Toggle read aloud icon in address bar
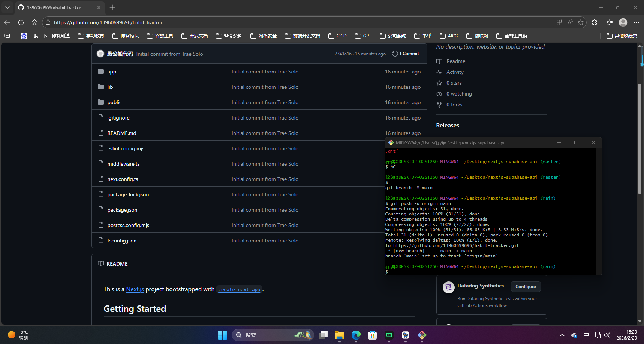Viewport: 644px width, 344px height. pos(570,22)
